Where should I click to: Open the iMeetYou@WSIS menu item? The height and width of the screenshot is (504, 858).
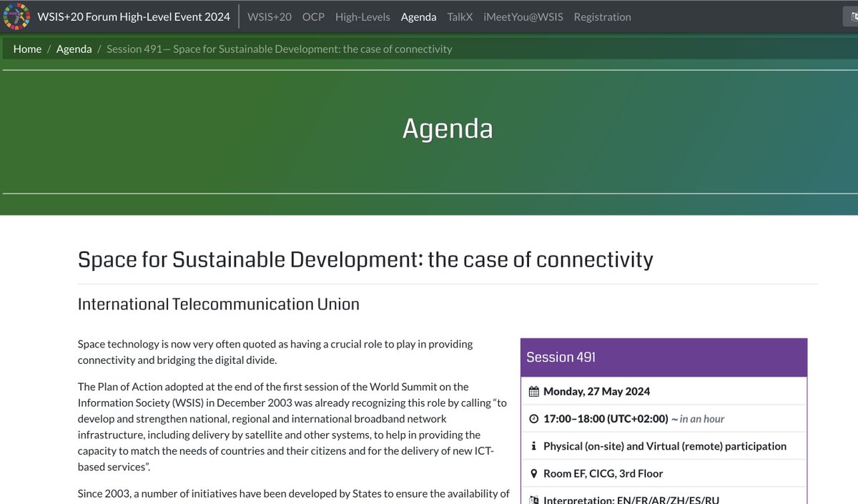pyautogui.click(x=523, y=16)
